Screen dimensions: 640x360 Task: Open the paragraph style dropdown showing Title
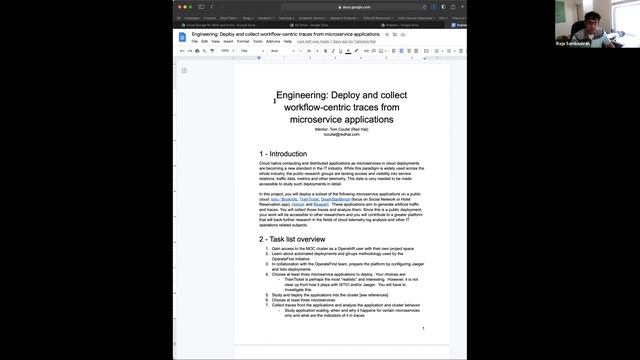(252, 51)
